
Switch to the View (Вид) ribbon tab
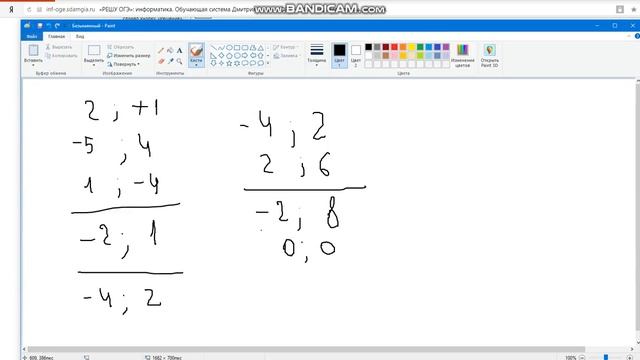[x=80, y=36]
